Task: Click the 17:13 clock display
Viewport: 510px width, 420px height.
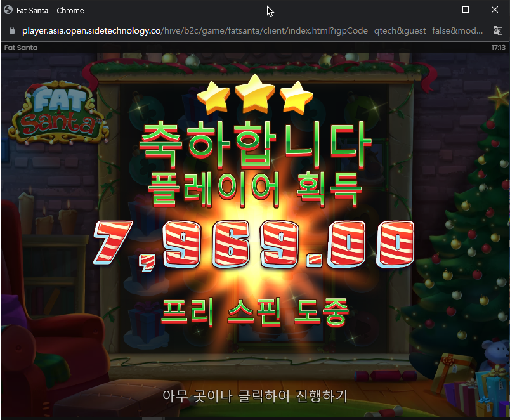Action: click(499, 48)
